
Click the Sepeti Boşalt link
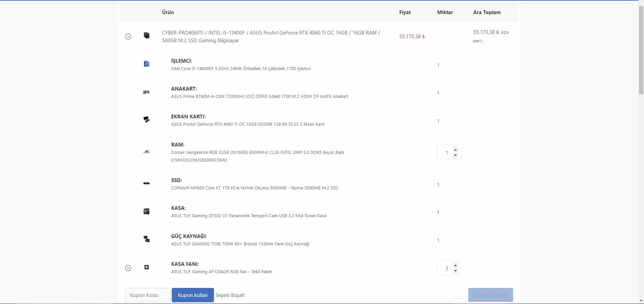point(230,295)
